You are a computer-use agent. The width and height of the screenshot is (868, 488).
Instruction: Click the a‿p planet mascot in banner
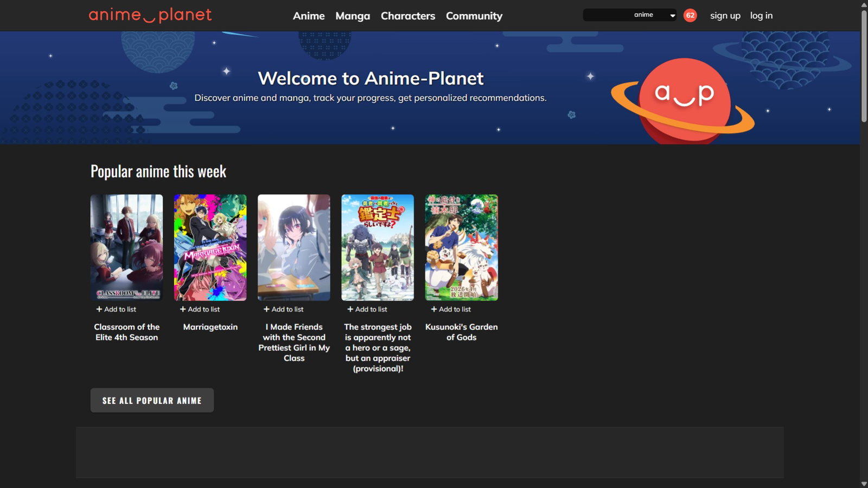684,101
